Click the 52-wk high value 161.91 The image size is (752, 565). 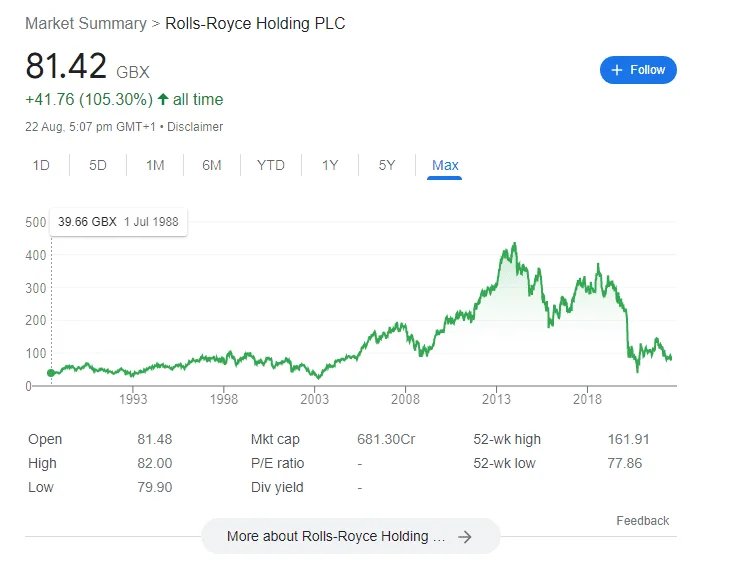[x=628, y=439]
